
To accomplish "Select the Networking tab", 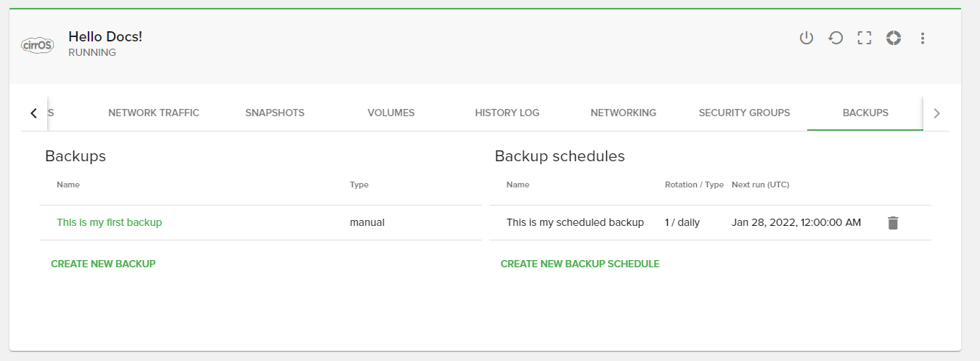I will click(623, 113).
